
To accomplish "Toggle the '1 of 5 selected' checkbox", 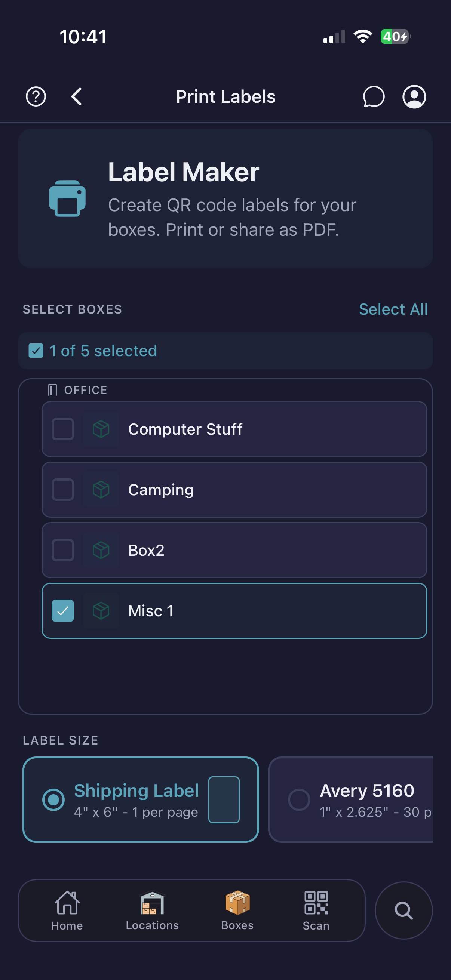I will (36, 351).
